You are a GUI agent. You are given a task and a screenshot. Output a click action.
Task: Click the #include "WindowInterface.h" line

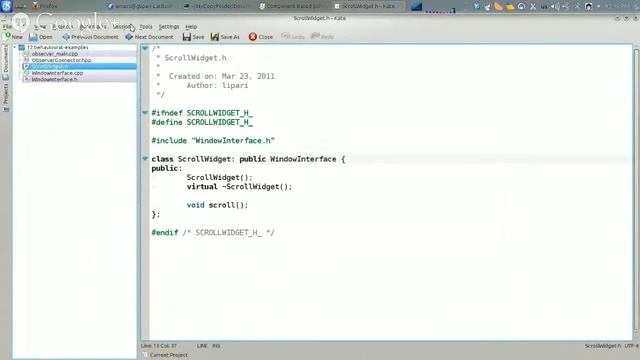pyautogui.click(x=213, y=140)
